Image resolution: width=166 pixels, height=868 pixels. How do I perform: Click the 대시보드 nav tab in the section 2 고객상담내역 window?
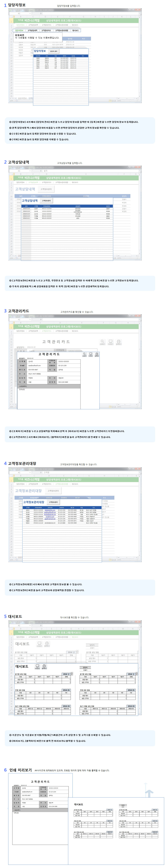click(x=75, y=182)
